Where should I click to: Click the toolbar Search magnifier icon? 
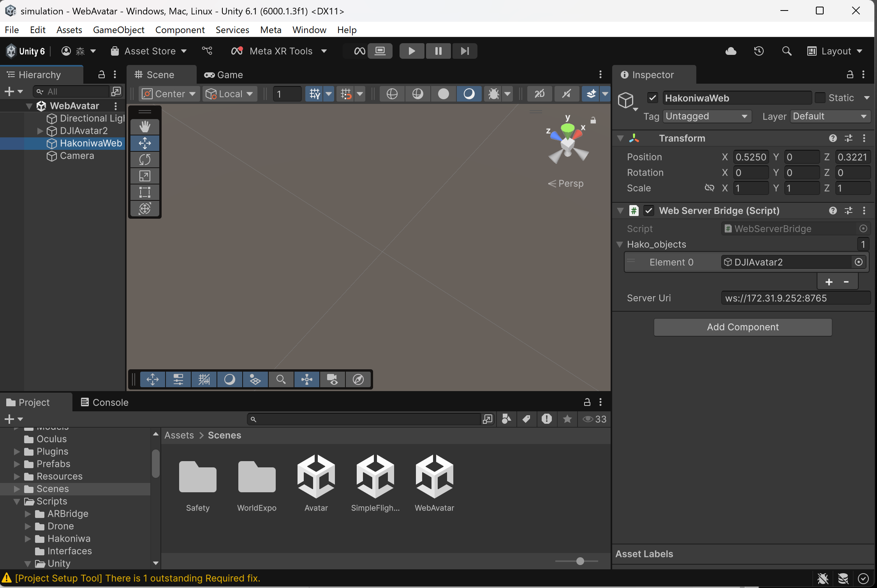787,51
